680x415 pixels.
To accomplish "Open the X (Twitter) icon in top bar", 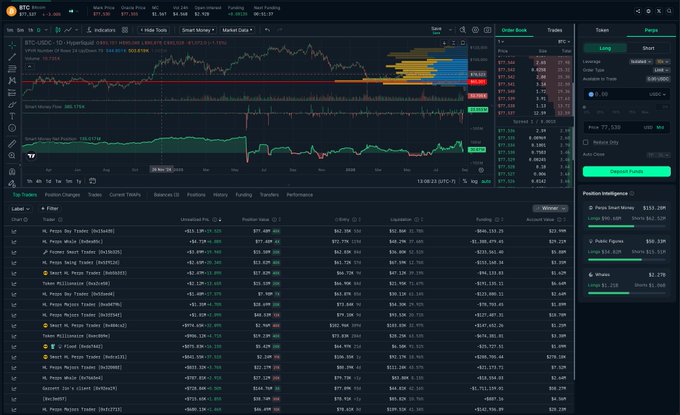I will point(659,11).
